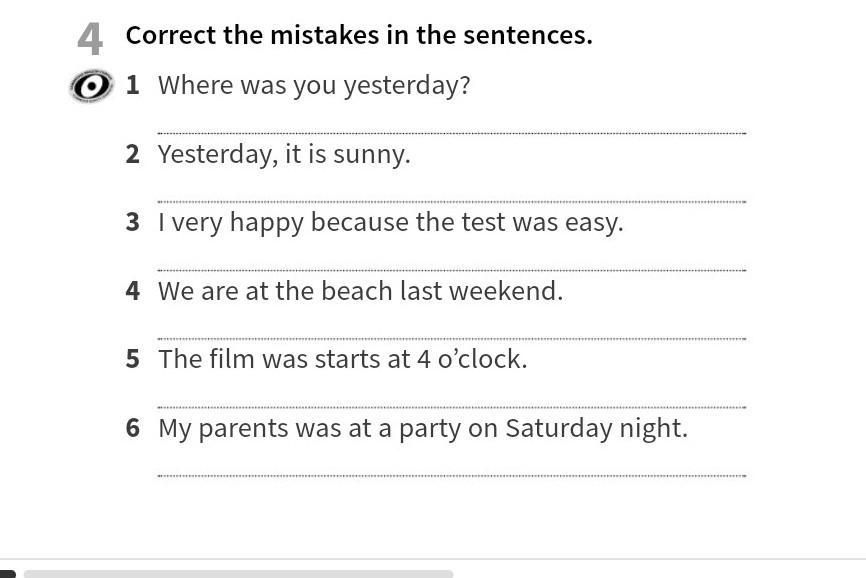Click the eye icon beside sentence 1

click(91, 87)
